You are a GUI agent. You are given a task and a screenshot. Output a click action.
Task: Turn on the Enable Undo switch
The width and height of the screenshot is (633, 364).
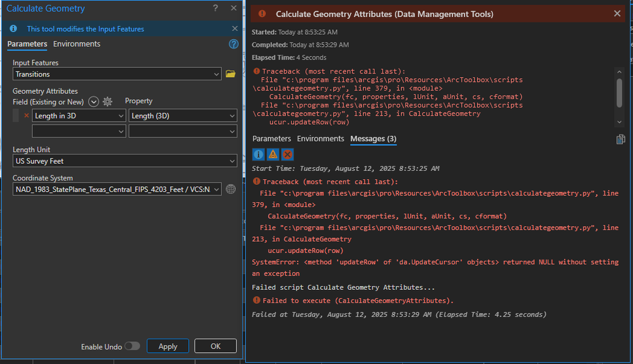click(x=132, y=346)
